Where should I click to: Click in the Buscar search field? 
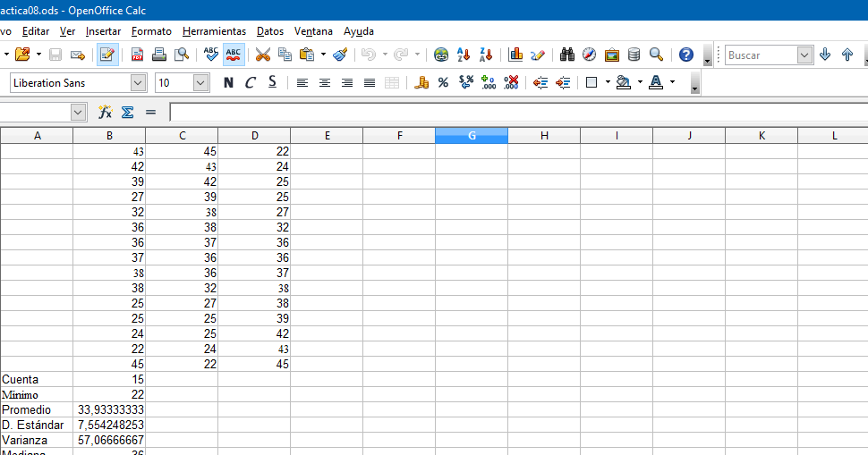click(762, 55)
